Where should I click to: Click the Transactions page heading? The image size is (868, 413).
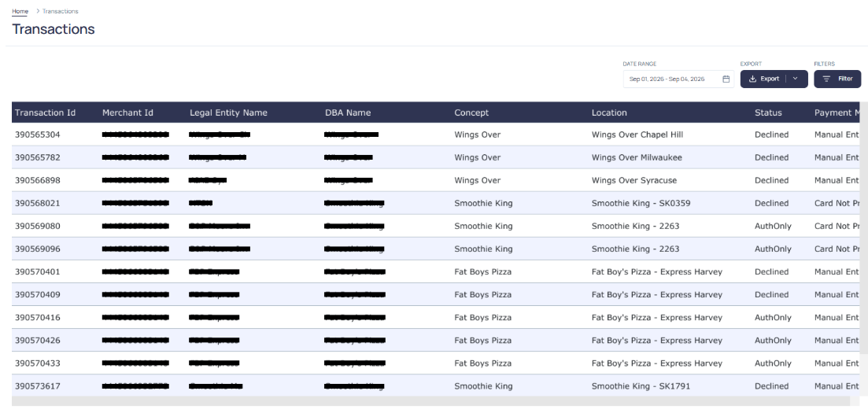(54, 29)
